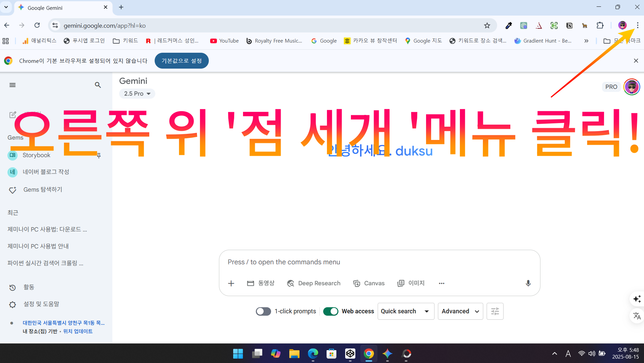Image resolution: width=644 pixels, height=363 pixels.
Task: Open the clock and date panel
Action: tap(625, 354)
